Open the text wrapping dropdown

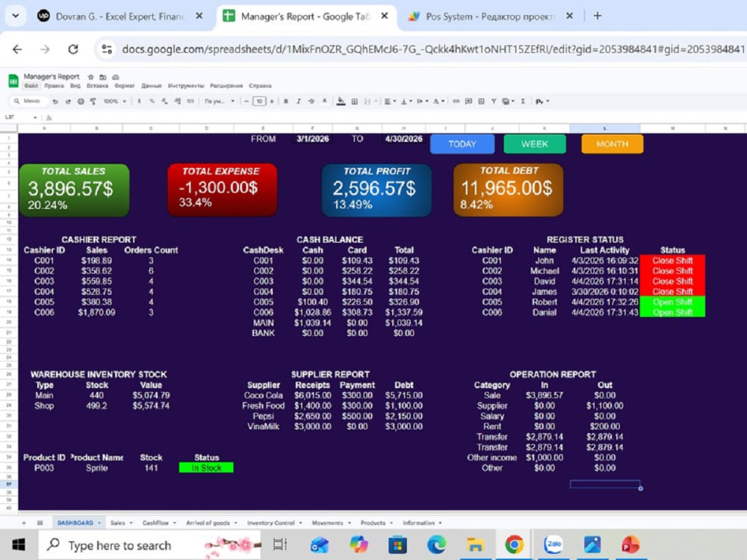click(x=422, y=102)
